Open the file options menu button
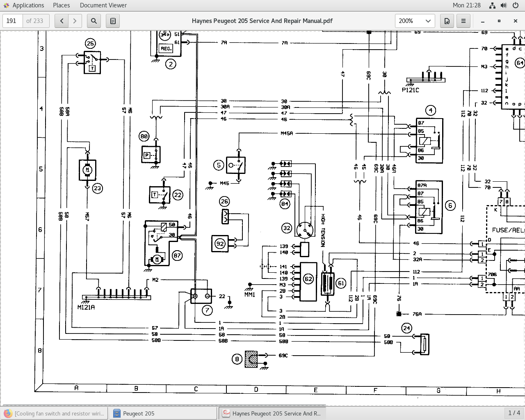The width and height of the screenshot is (525, 420). pyautogui.click(x=447, y=21)
